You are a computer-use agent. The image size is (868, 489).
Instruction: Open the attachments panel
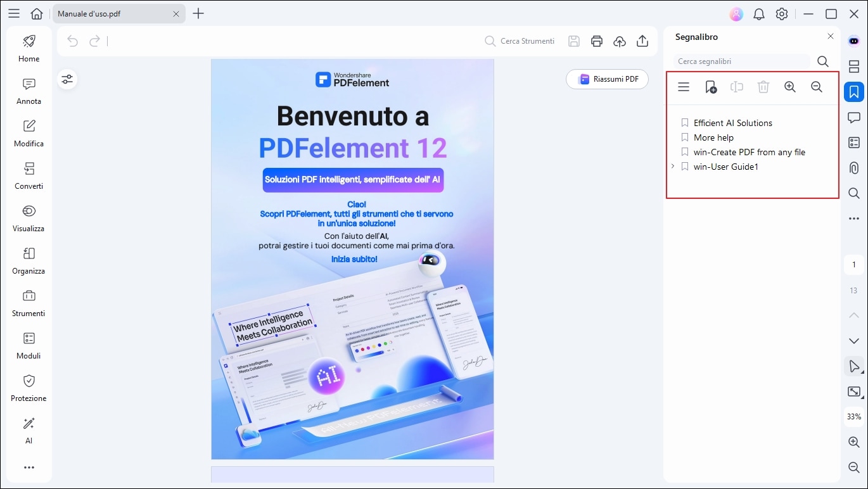[x=854, y=168]
